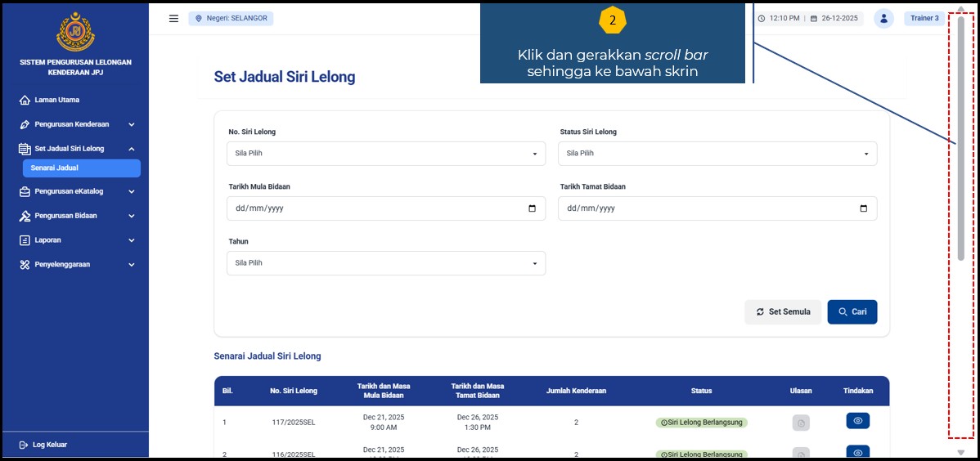Click calendar icon in Tarikh Mula Bidaan
Screen dimensions: 980x461
click(532, 208)
